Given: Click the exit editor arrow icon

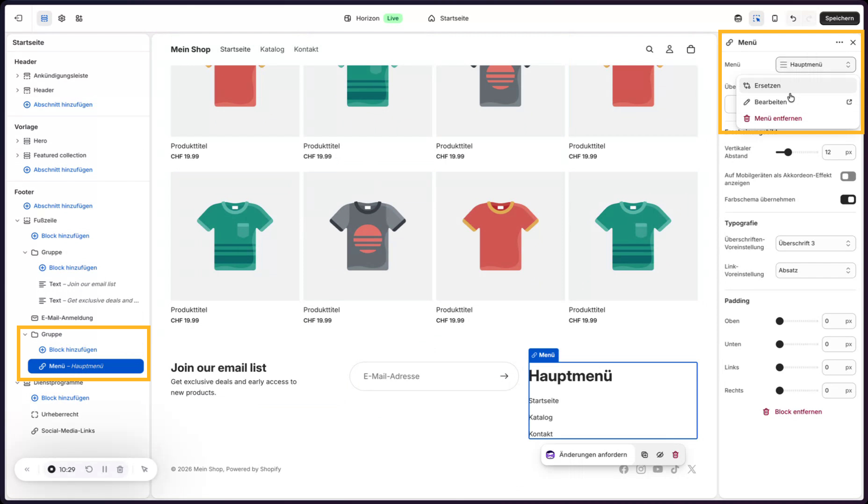Looking at the screenshot, I should (x=18, y=18).
